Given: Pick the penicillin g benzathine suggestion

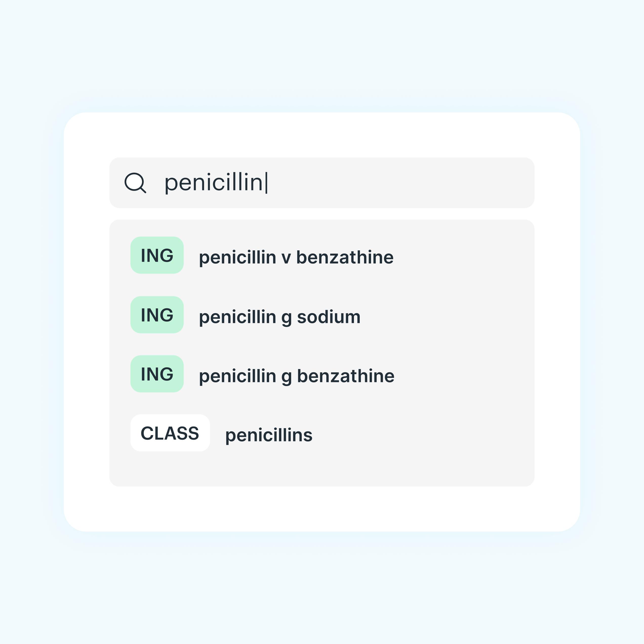Looking at the screenshot, I should 296,376.
